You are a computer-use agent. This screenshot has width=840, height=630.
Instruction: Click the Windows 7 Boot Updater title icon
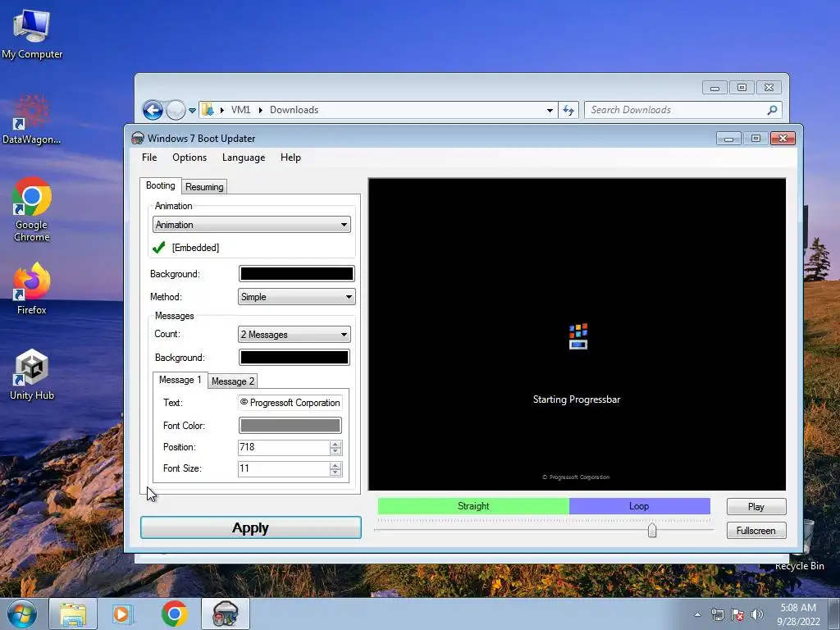(x=138, y=138)
